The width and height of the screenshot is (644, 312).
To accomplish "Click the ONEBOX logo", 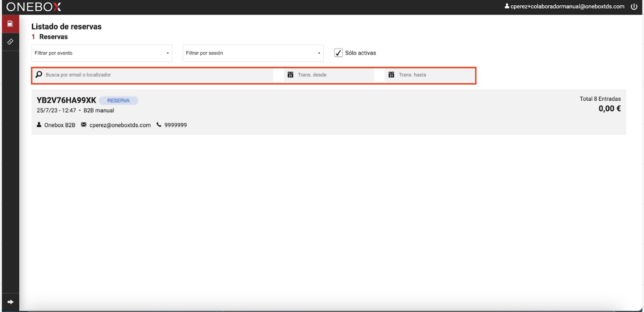I will click(x=34, y=7).
